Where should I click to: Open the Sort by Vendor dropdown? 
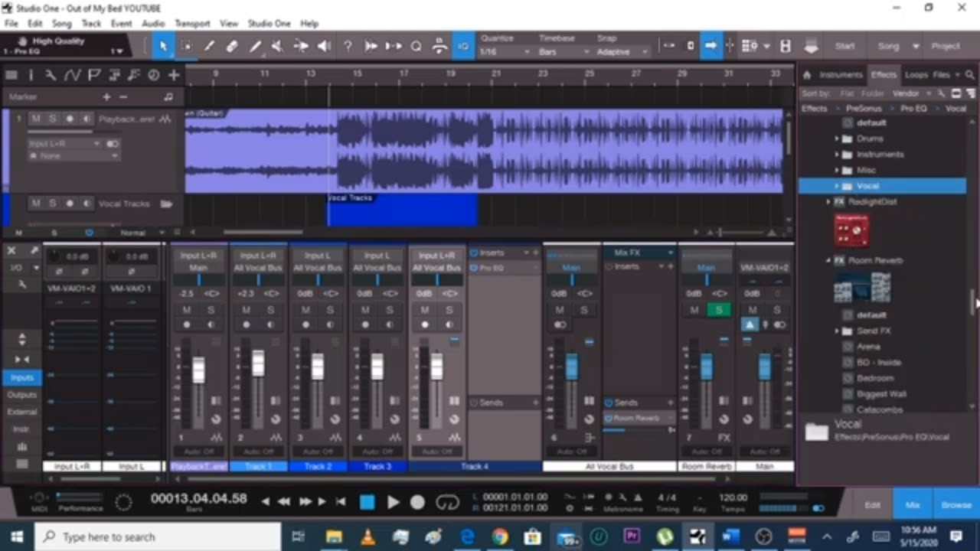911,93
